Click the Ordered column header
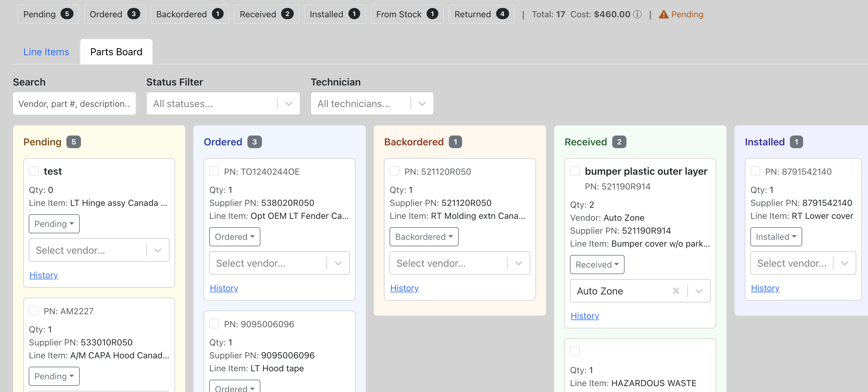This screenshot has height=392, width=868. [x=223, y=142]
